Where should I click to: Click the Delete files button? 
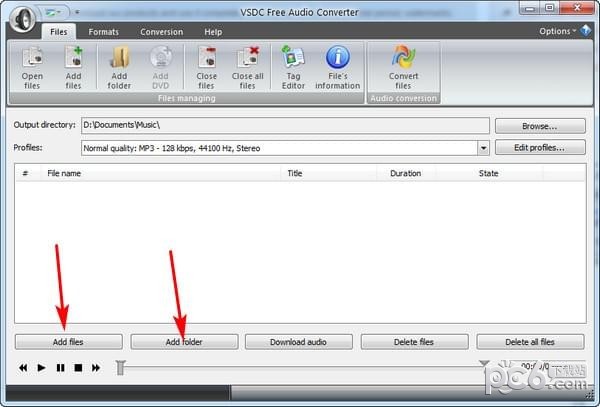click(x=414, y=342)
